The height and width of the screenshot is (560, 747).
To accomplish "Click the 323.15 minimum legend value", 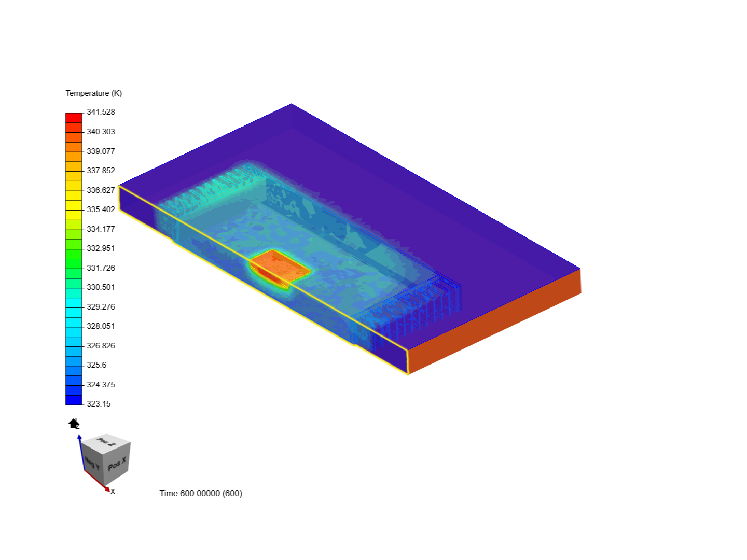I will [x=99, y=404].
